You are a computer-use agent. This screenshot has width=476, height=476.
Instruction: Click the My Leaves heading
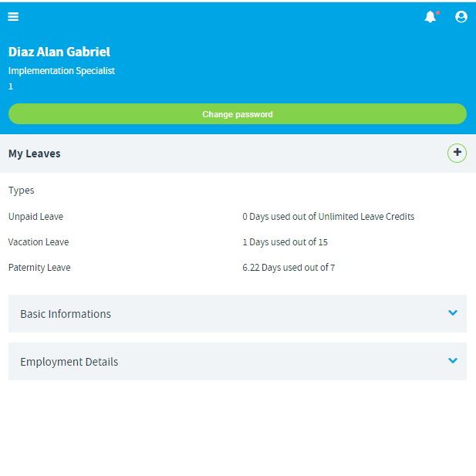tap(34, 154)
